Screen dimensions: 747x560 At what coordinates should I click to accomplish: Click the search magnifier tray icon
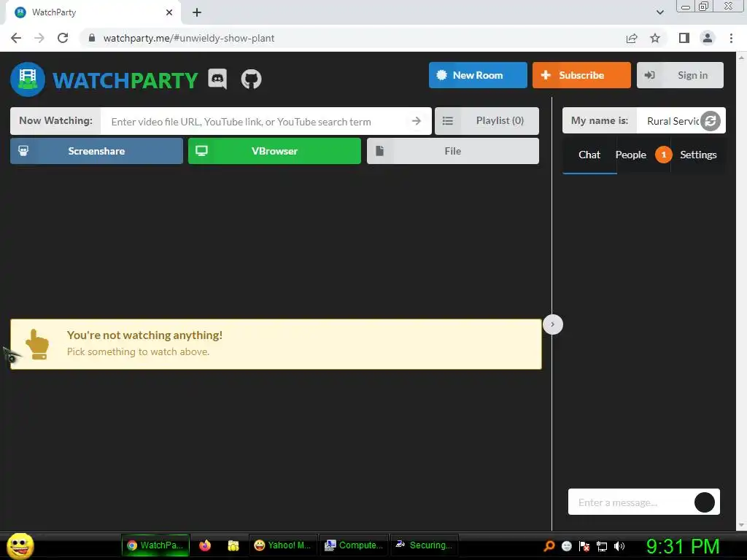pos(549,546)
